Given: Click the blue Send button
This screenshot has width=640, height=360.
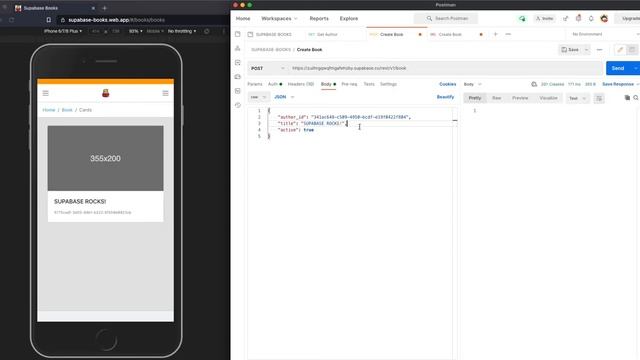Looking at the screenshot, I should pyautogui.click(x=618, y=68).
